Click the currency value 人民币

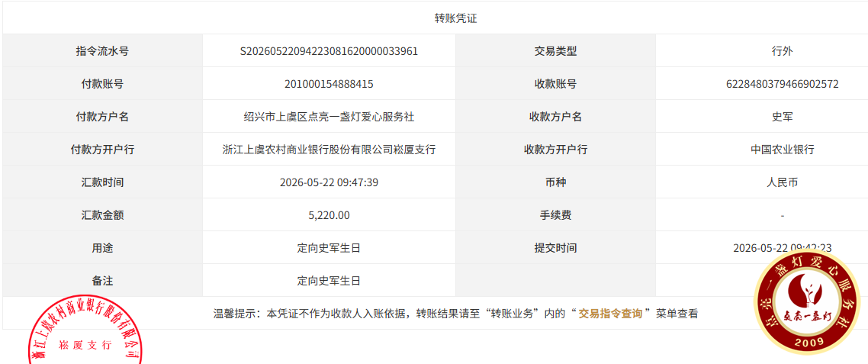[783, 182]
